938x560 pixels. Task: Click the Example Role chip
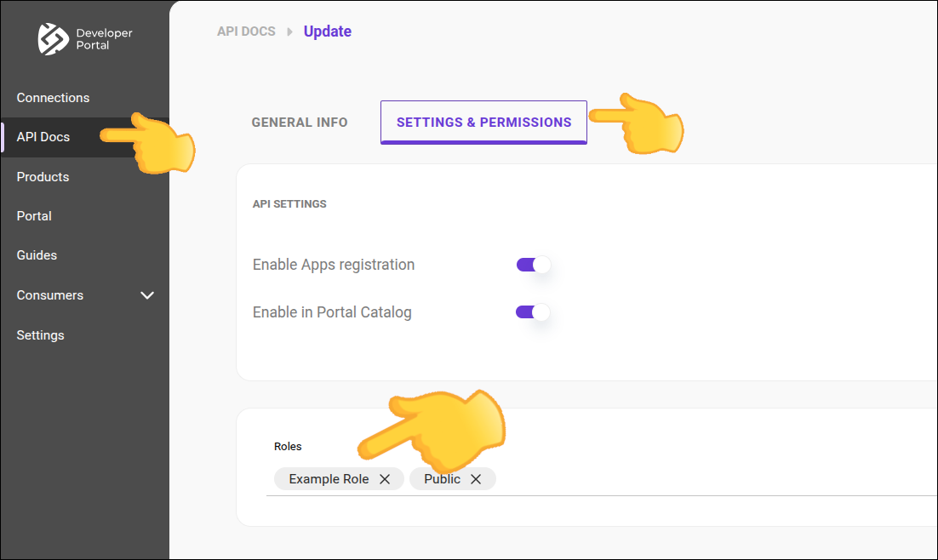[x=328, y=478]
